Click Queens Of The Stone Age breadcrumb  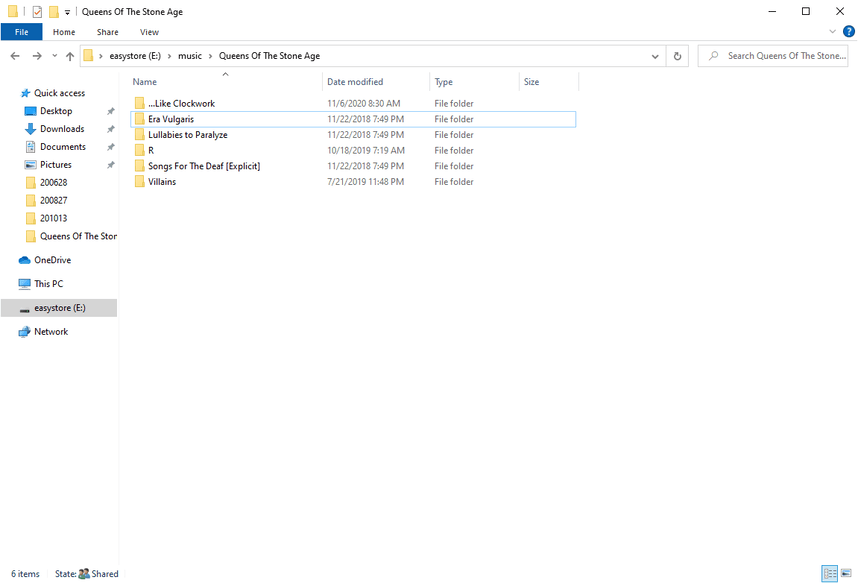269,56
